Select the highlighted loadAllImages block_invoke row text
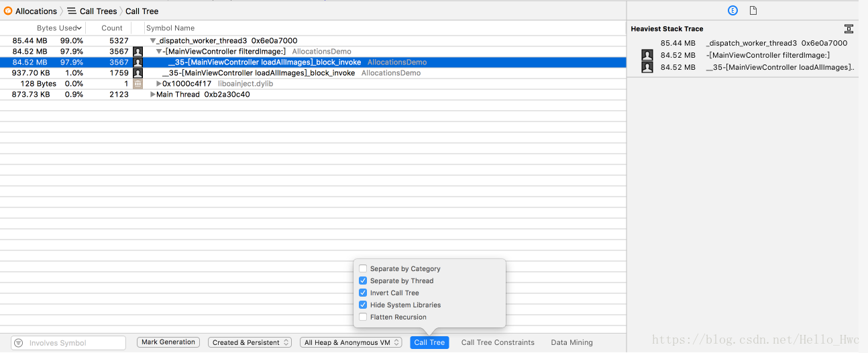This screenshot has width=868, height=353. pos(265,62)
